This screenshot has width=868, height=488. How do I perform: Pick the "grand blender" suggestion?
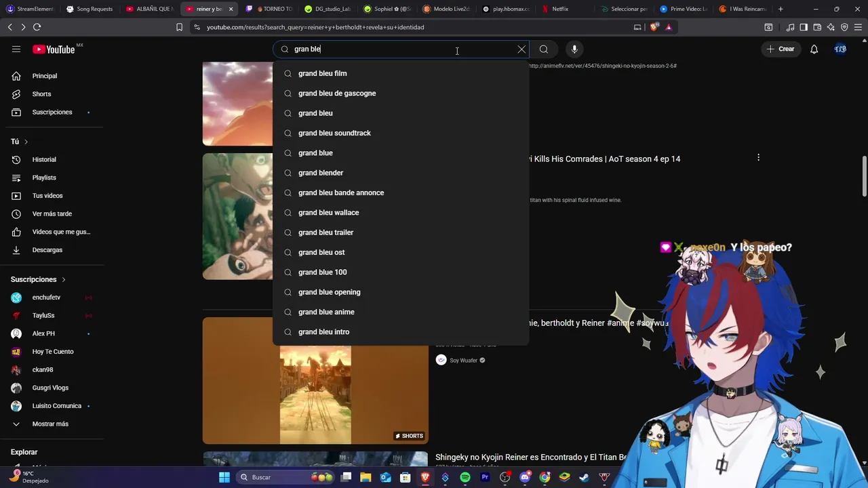pyautogui.click(x=401, y=173)
